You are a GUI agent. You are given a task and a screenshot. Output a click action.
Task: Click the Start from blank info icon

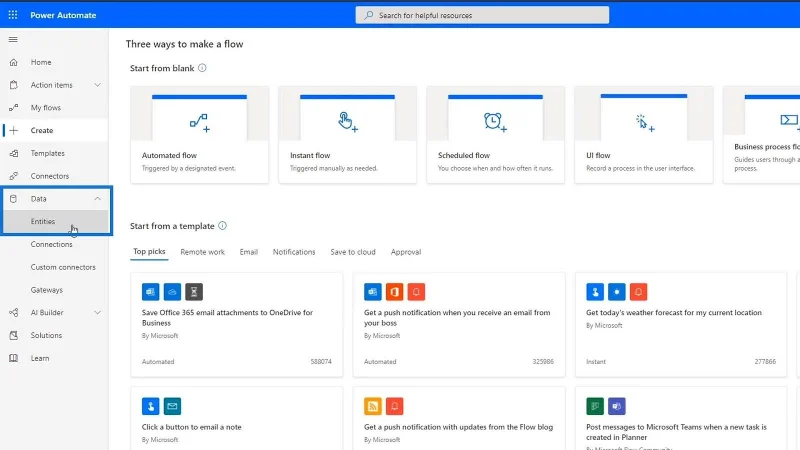[202, 68]
